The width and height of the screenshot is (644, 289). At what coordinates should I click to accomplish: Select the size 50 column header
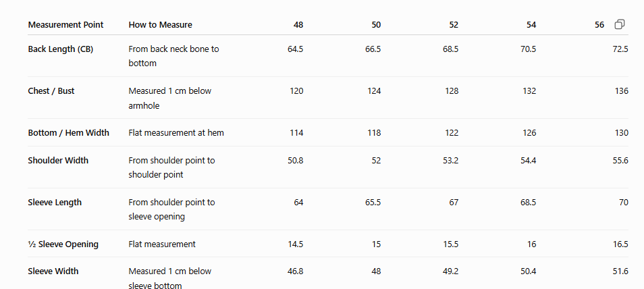(x=376, y=25)
